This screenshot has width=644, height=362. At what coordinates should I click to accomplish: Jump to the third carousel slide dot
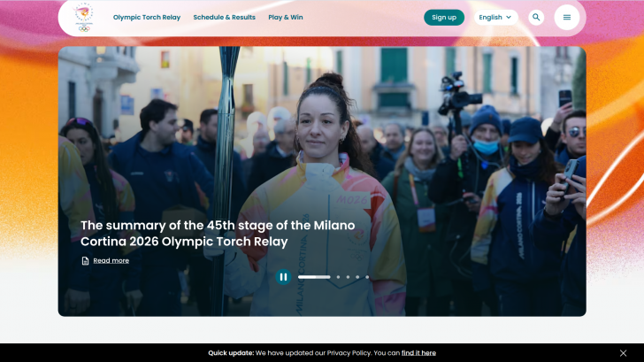(x=348, y=277)
